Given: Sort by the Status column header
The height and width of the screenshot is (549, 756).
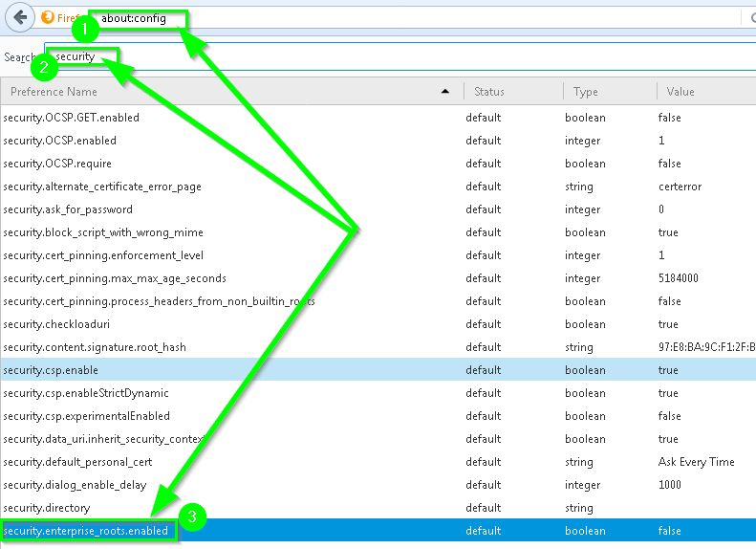Looking at the screenshot, I should point(513,92).
